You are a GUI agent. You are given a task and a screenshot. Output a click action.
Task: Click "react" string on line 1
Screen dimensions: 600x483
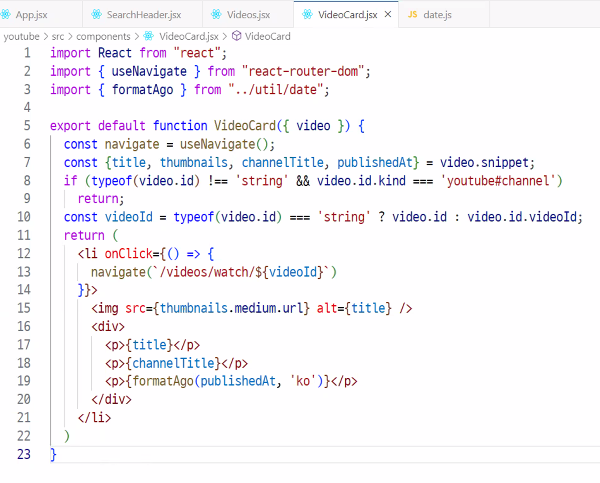click(197, 53)
